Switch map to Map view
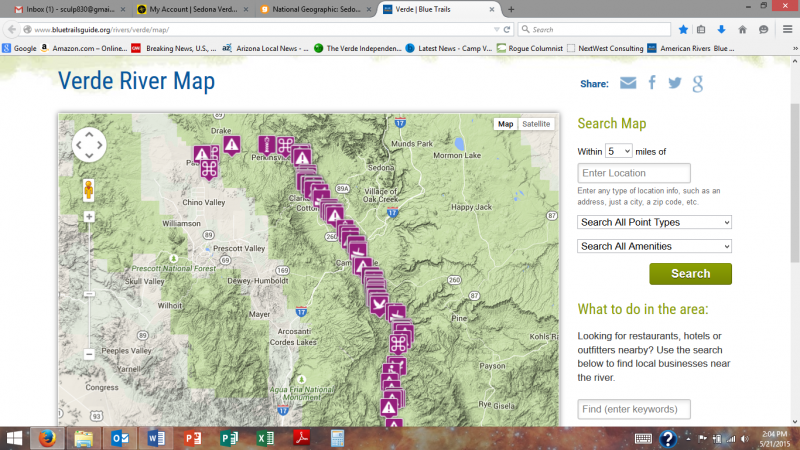Image resolution: width=800 pixels, height=450 pixels. pyautogui.click(x=506, y=124)
